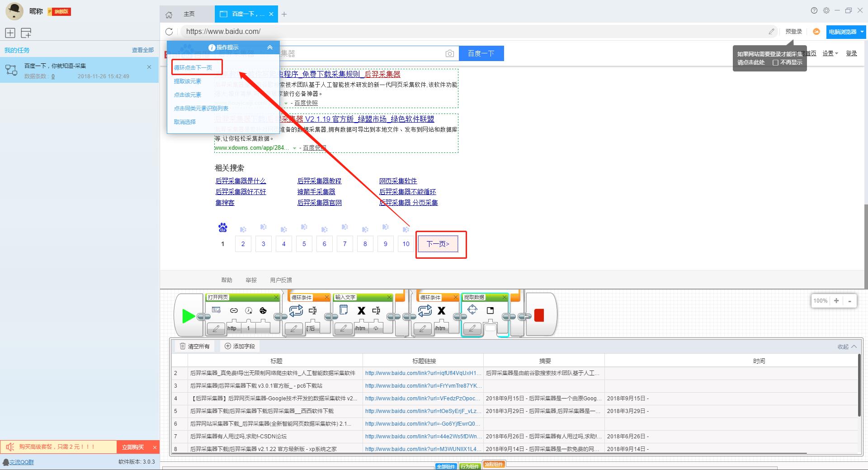Open a new tab with the plus icon

[284, 14]
